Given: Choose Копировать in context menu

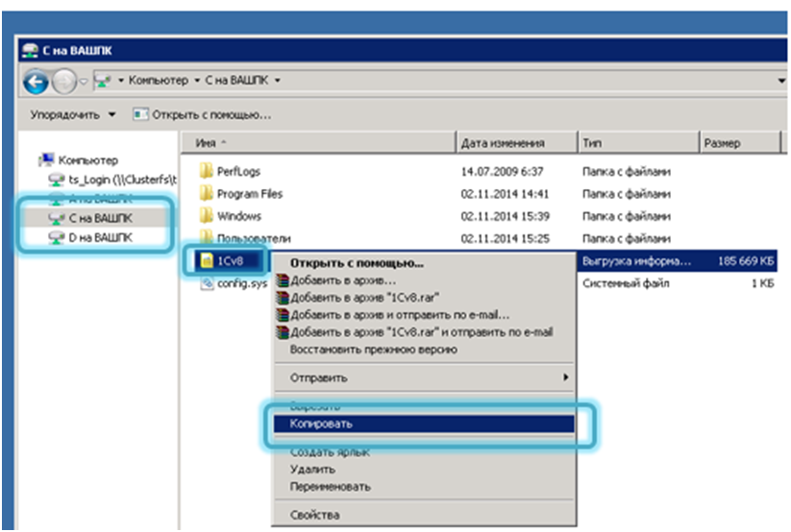Looking at the screenshot, I should click(x=424, y=423).
